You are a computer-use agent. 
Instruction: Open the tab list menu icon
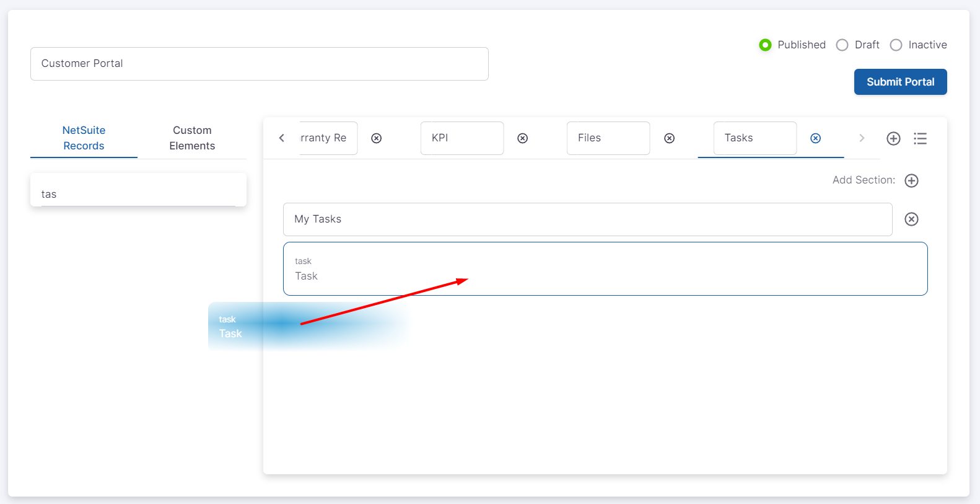920,138
